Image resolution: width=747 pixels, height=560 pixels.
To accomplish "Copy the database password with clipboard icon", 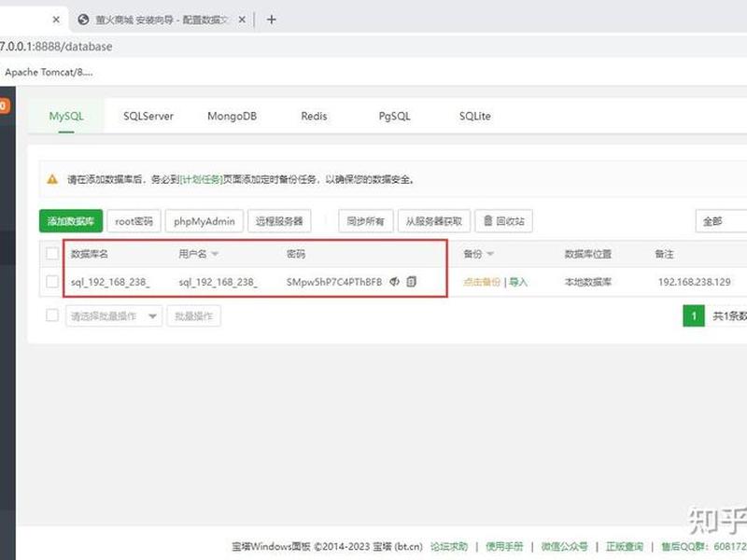I will click(412, 282).
